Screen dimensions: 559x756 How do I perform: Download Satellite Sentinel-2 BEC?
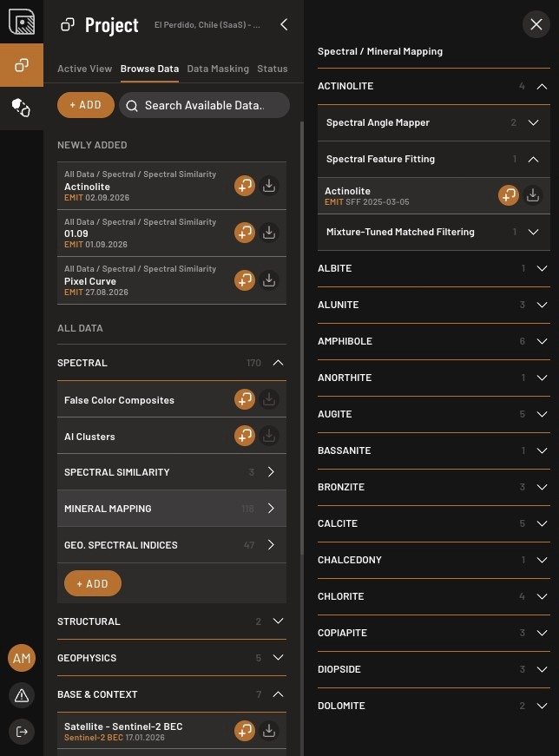(269, 731)
